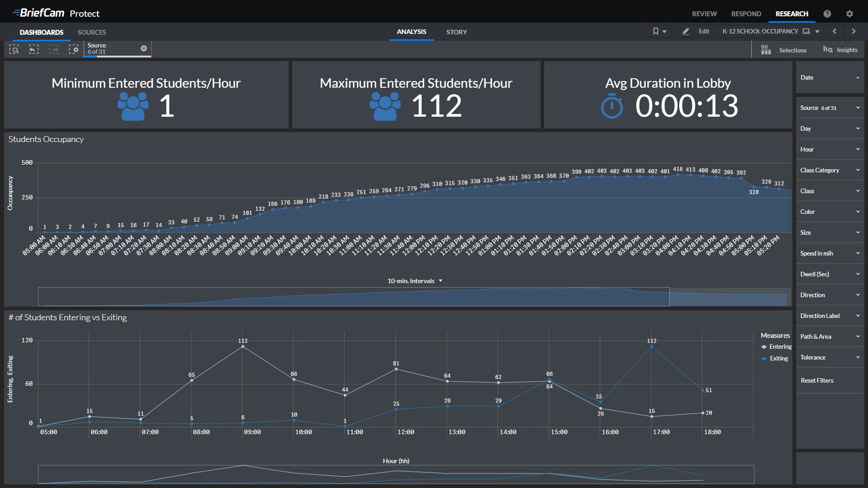Viewport: 868px width, 488px height.
Task: Click the people icon under Minimum Entered Students
Action: (x=133, y=106)
